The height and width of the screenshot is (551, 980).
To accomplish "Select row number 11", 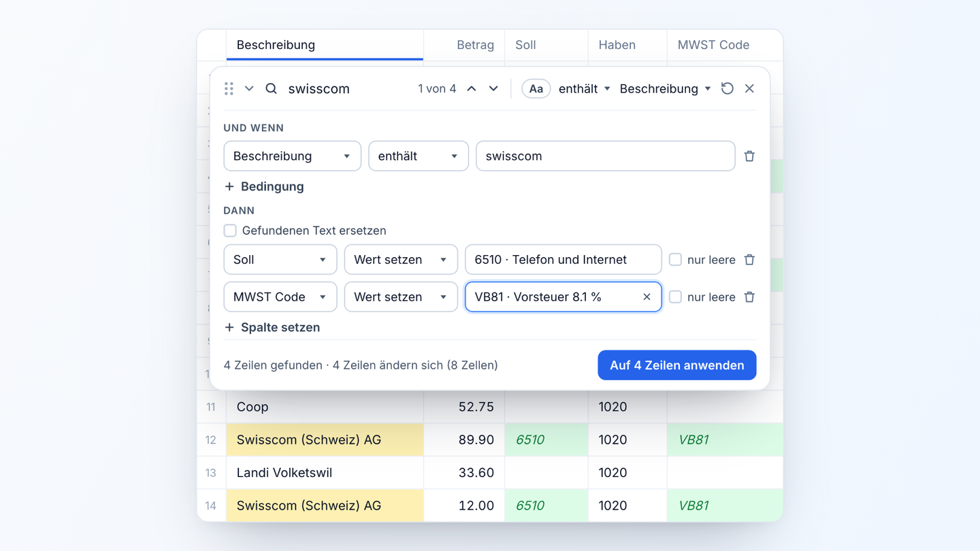I will pyautogui.click(x=211, y=407).
